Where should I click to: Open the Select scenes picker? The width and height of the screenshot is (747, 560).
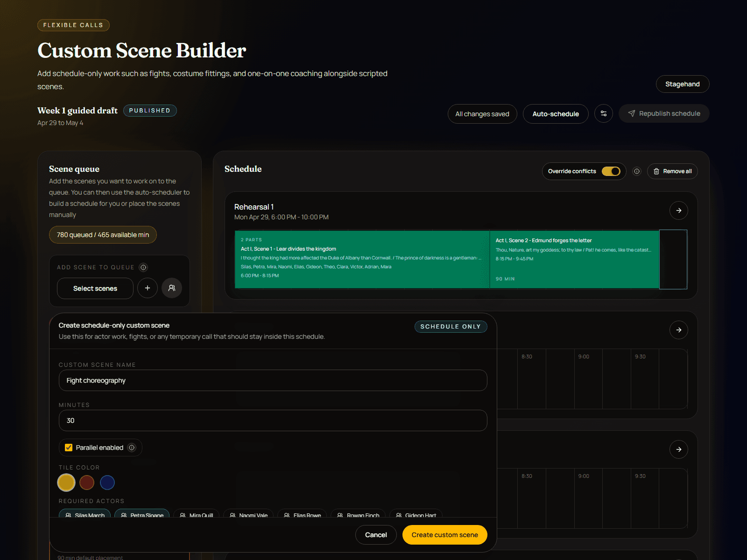pyautogui.click(x=95, y=288)
